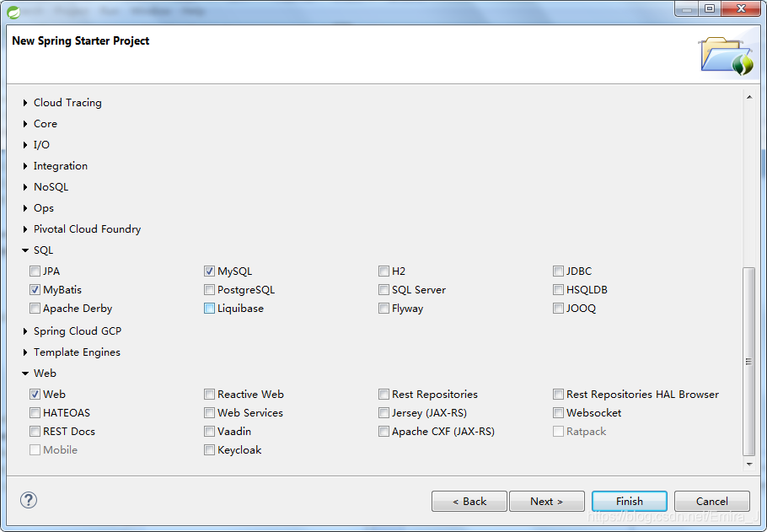Expand the Pivotal Cloud Foundry category
This screenshot has height=532, width=767.
click(25, 229)
